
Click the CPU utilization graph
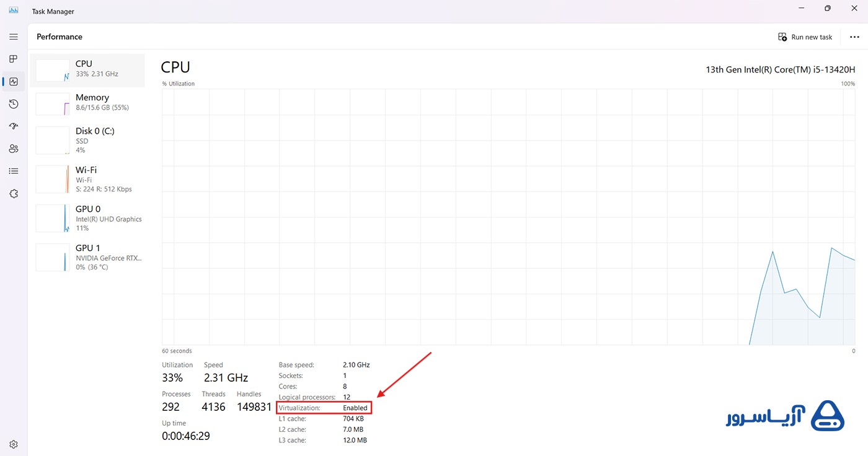[508, 217]
